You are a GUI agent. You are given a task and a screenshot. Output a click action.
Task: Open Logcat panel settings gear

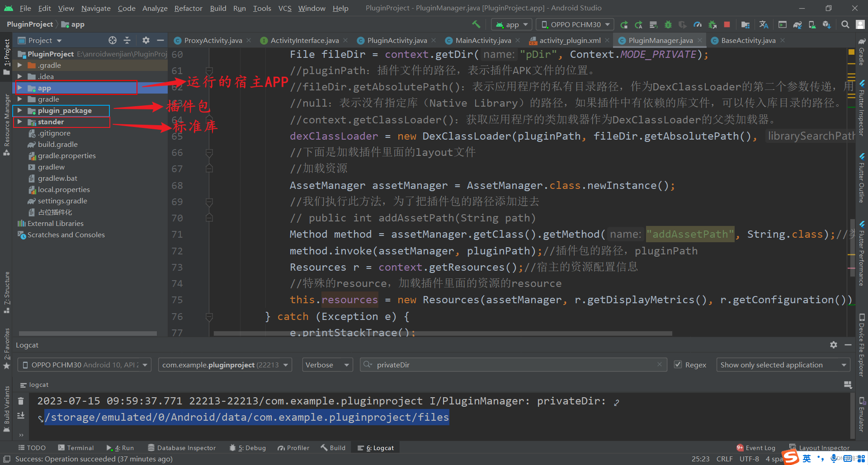click(834, 345)
